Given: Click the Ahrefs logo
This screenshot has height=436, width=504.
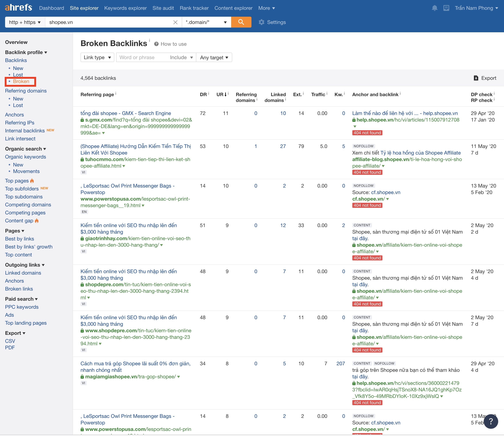Looking at the screenshot, I should click(19, 8).
